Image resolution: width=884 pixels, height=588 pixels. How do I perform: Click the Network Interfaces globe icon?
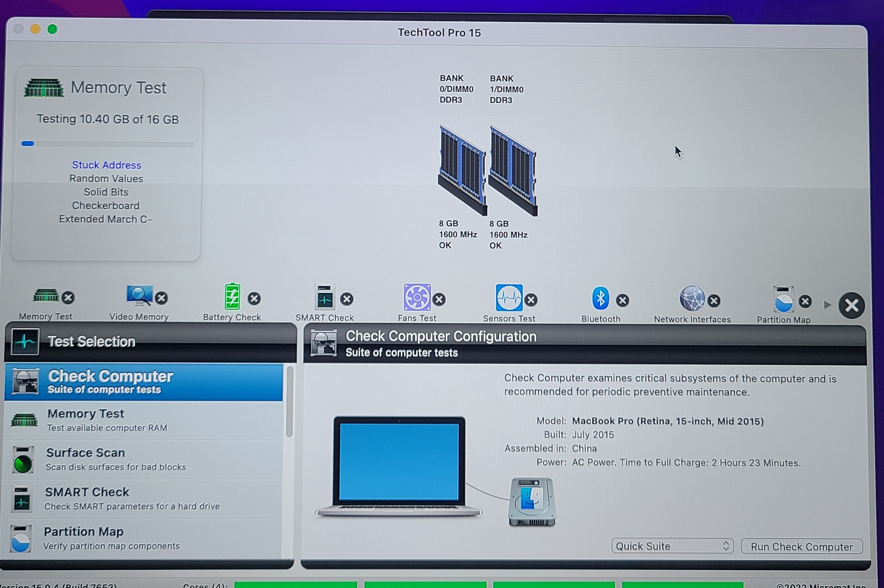pos(692,299)
